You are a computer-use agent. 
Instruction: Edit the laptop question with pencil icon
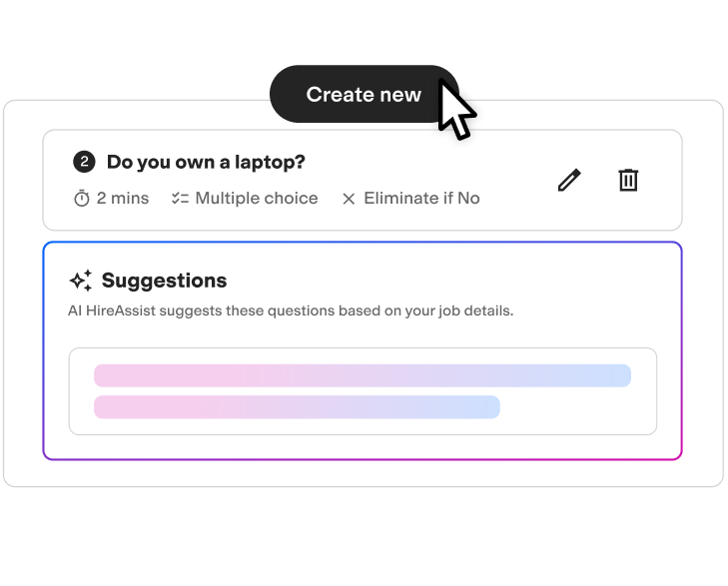coord(569,180)
